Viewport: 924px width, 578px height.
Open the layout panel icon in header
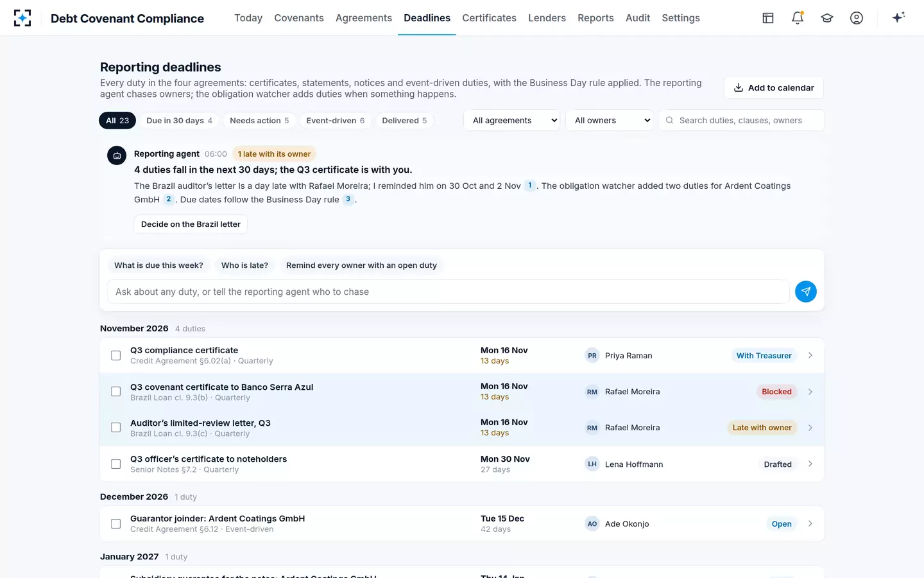pyautogui.click(x=768, y=18)
